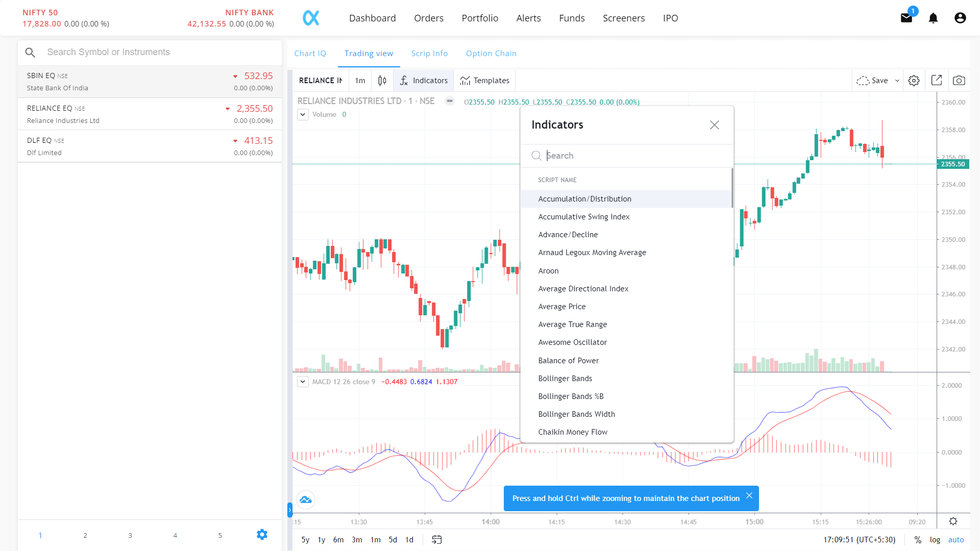This screenshot has width=980, height=551.
Task: Collapse the Volume indicator legend
Action: click(303, 114)
